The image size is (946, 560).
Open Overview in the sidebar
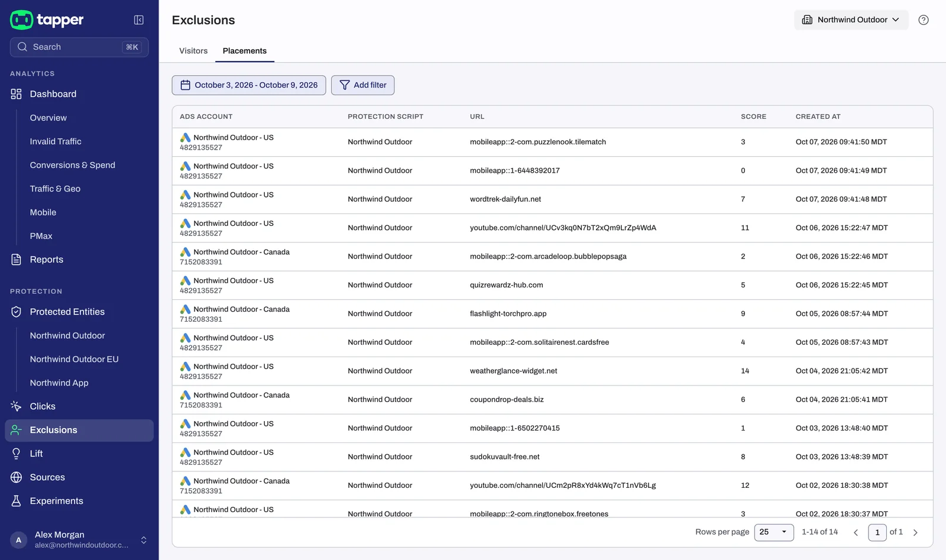[x=48, y=118]
